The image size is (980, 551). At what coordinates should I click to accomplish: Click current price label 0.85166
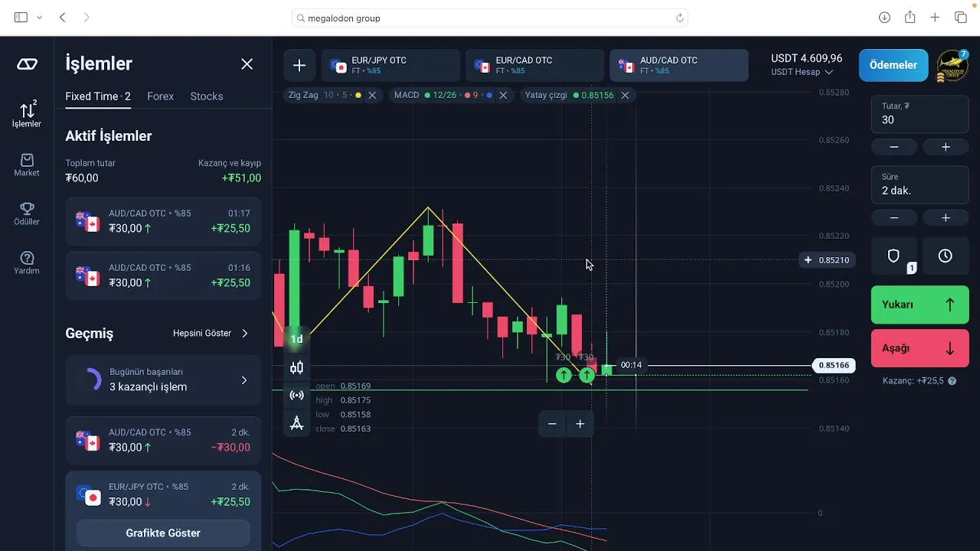(832, 366)
